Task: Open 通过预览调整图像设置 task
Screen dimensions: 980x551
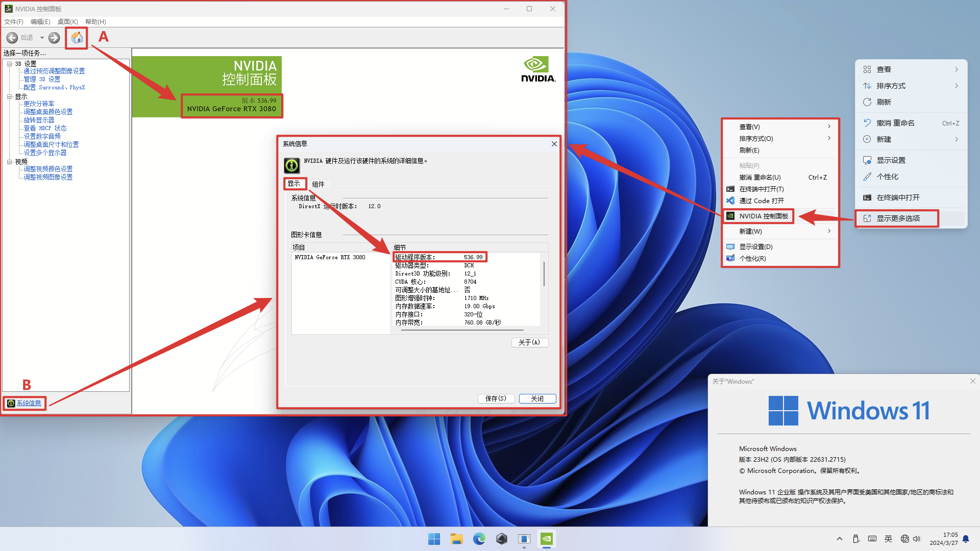Action: (54, 71)
